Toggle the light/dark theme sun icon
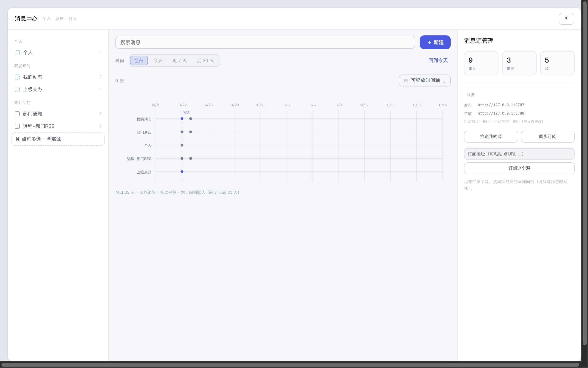 pyautogui.click(x=566, y=18)
